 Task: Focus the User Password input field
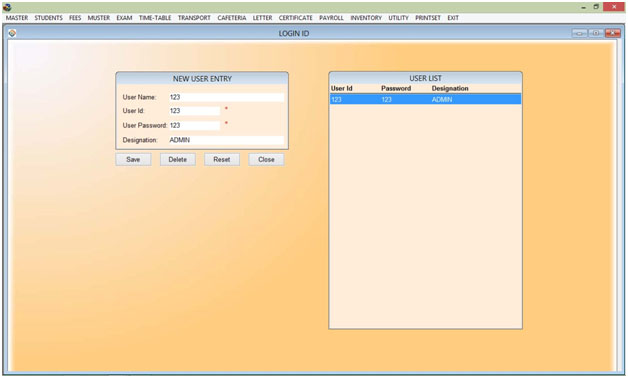[194, 125]
